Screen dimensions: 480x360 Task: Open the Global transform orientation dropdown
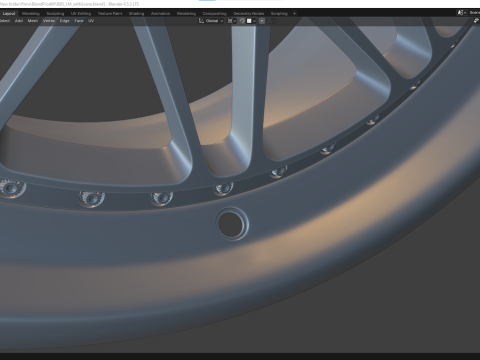point(211,21)
